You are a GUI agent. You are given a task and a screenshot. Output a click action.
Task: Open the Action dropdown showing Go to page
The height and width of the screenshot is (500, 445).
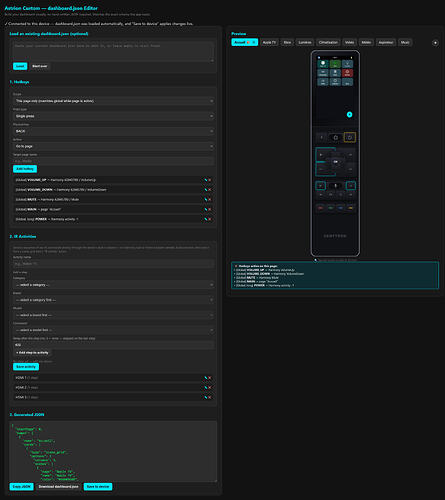[113, 146]
